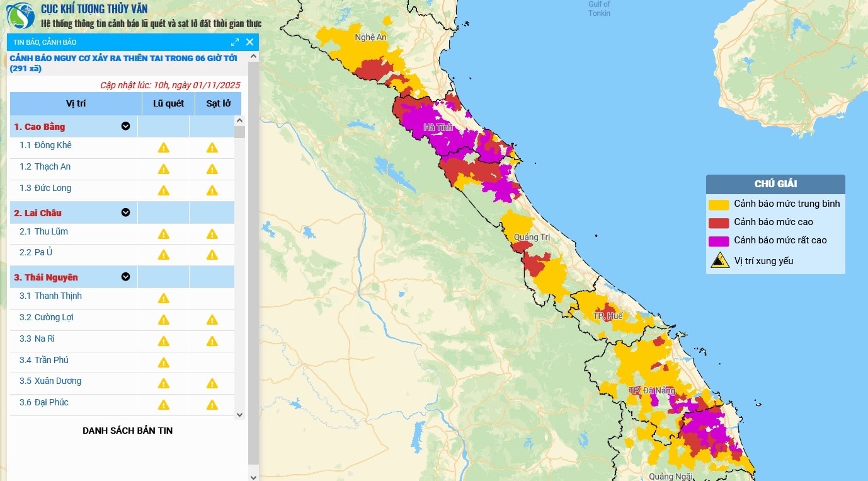The width and height of the screenshot is (868, 481).
Task: Close the Tin báo, cảnh báo panel
Action: (x=249, y=42)
